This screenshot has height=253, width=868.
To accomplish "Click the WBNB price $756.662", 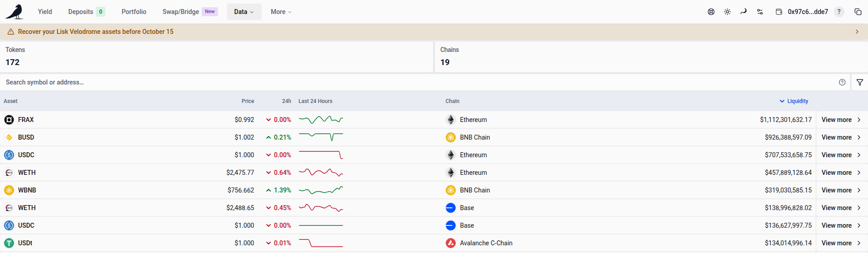I will [241, 190].
